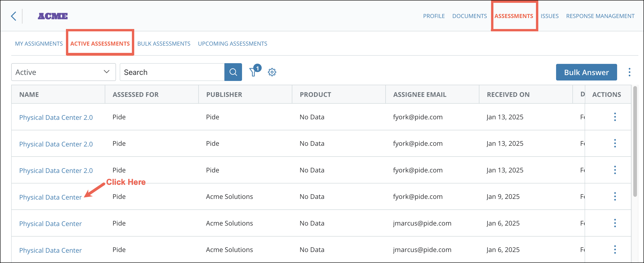The width and height of the screenshot is (644, 263).
Task: Open actions menu for the first Physical Data Center 2.0 row
Action: [x=615, y=117]
